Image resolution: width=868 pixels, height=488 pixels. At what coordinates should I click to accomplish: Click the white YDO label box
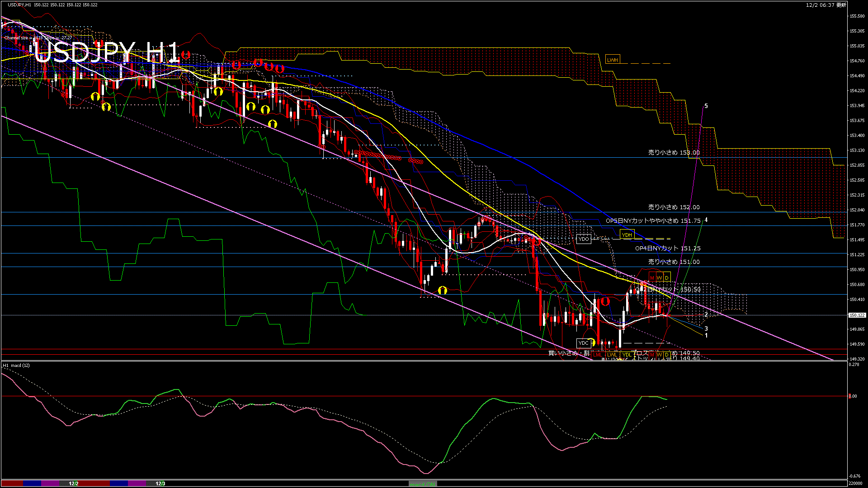(x=584, y=239)
